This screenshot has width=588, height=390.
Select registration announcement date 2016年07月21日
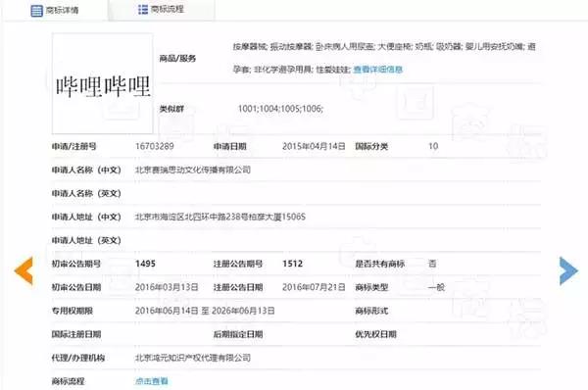pos(314,287)
